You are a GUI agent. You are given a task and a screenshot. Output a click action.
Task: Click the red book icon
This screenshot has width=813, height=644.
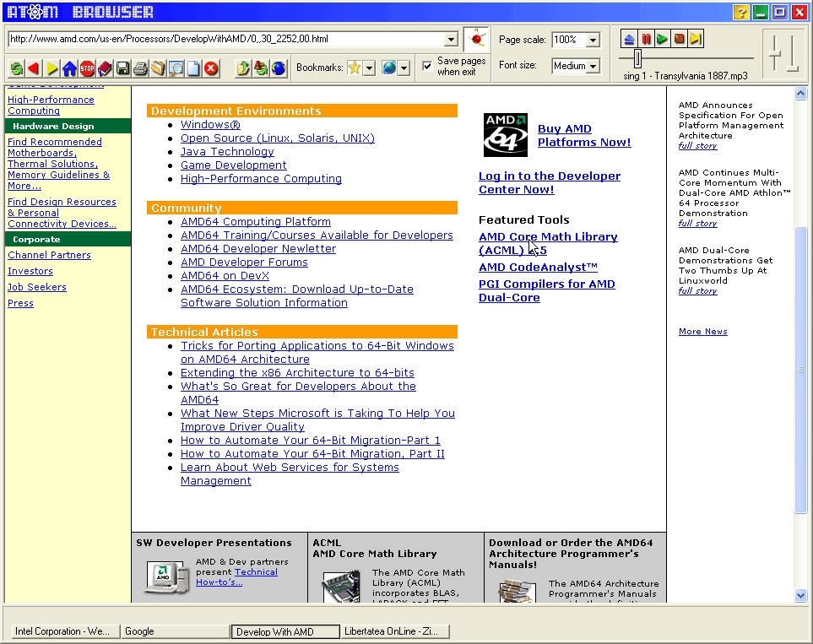point(105,68)
